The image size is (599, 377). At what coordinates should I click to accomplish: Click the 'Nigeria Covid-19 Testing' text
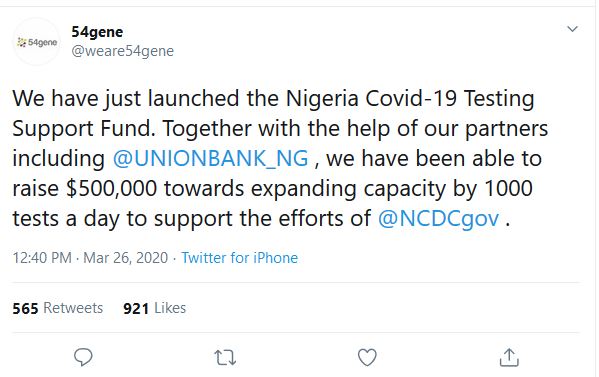pos(410,98)
